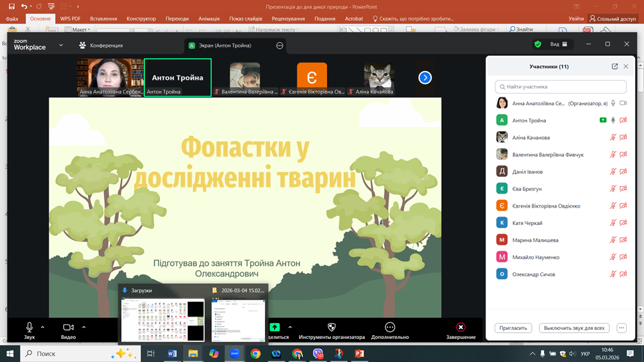644x362 pixels.
Task: Pop out the Участники panel
Action: 614,66
